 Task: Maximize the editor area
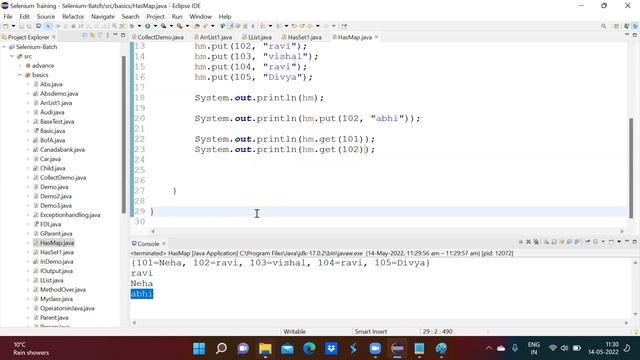(x=634, y=36)
